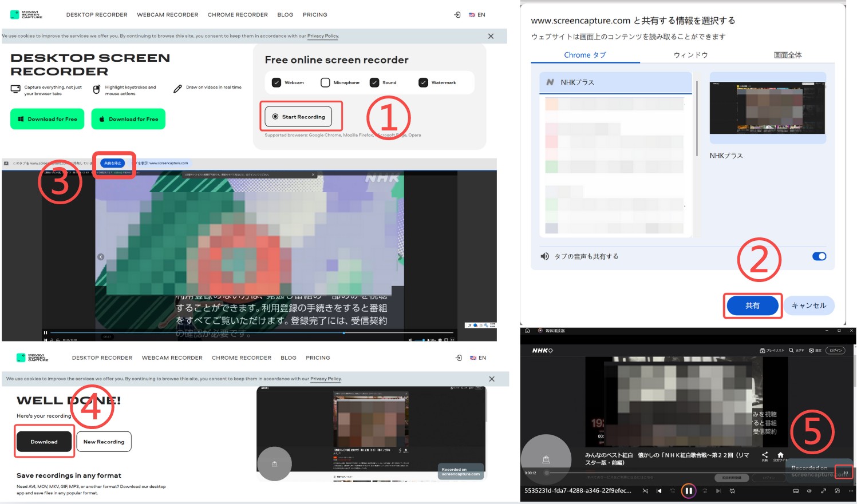
Task: Dismiss cookie banner on Desktop Screen Recorder page
Action: click(x=491, y=36)
